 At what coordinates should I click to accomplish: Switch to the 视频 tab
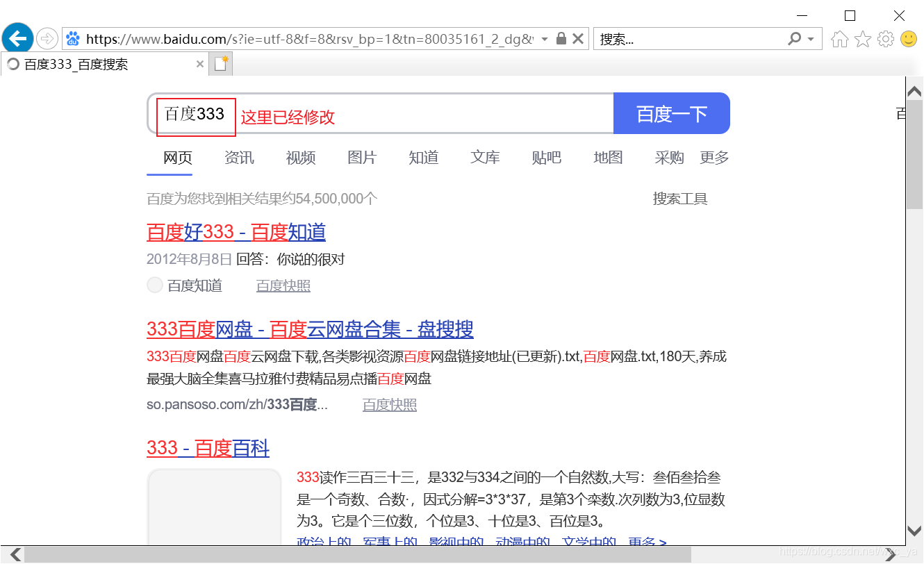pyautogui.click(x=301, y=158)
